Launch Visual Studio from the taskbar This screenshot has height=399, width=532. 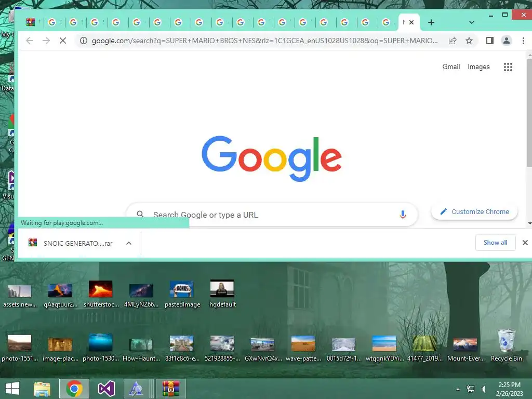106,389
